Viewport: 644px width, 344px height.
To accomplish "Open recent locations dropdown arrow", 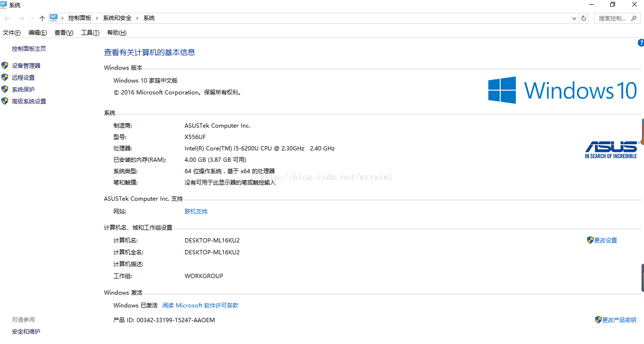I will [32, 19].
